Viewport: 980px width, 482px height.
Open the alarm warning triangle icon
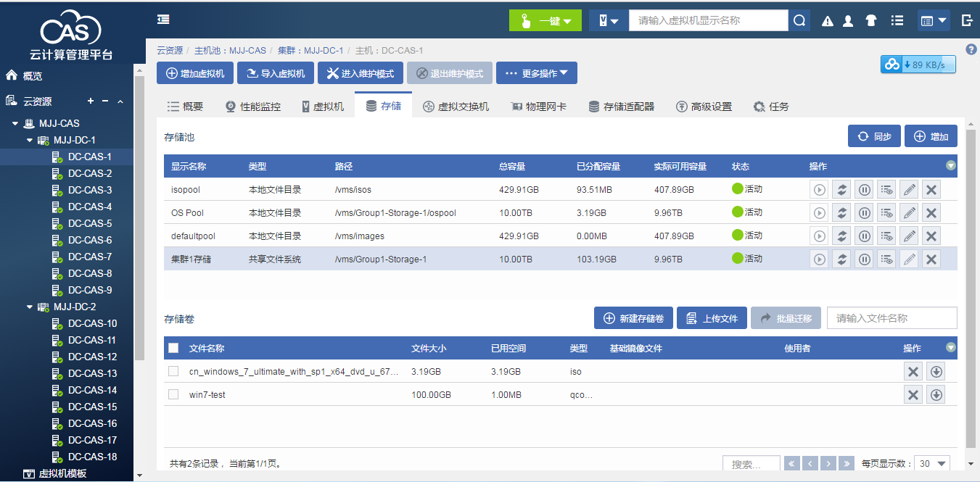click(827, 21)
